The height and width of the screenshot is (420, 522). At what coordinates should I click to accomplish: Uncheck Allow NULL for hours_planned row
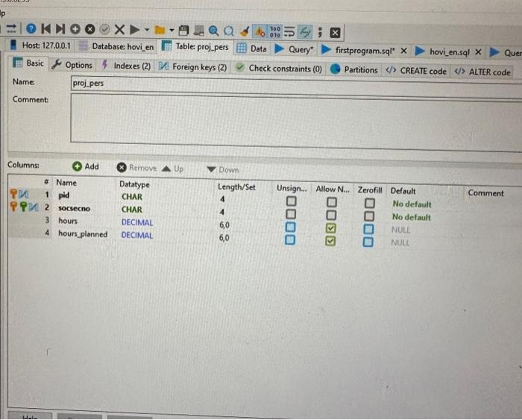pyautogui.click(x=330, y=241)
